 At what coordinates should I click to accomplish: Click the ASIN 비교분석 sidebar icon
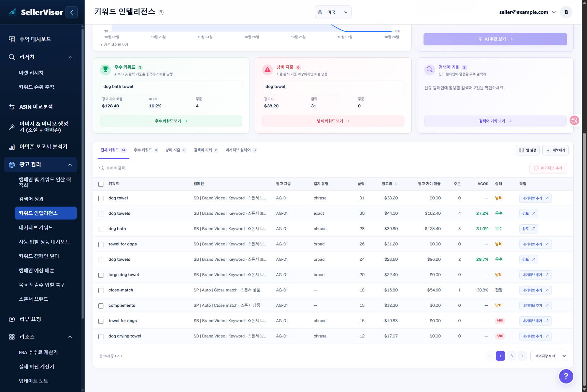pos(12,107)
